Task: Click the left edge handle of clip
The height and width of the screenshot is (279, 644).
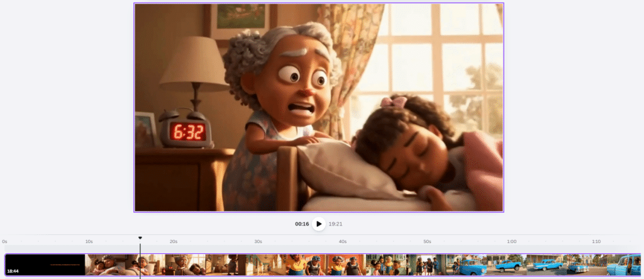Action: coord(5,265)
